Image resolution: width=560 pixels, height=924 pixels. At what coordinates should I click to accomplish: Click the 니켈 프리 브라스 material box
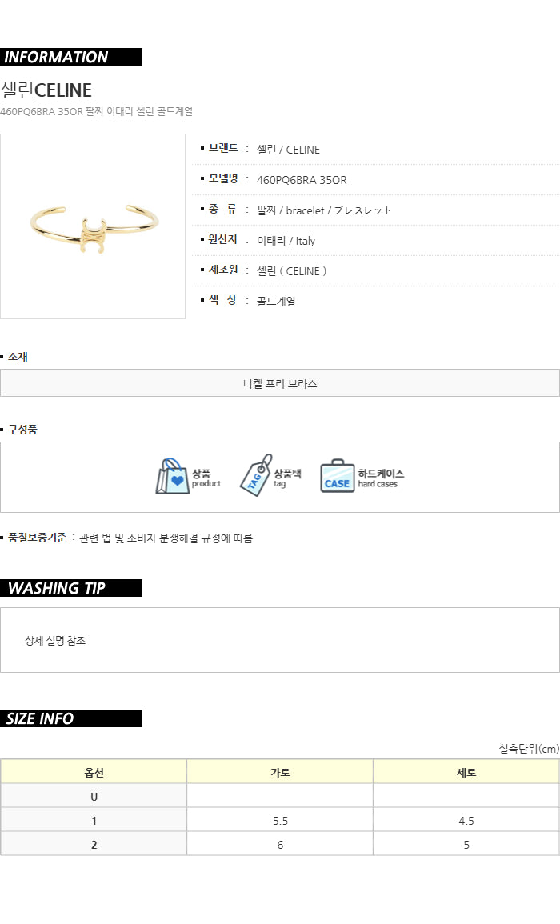coord(280,383)
